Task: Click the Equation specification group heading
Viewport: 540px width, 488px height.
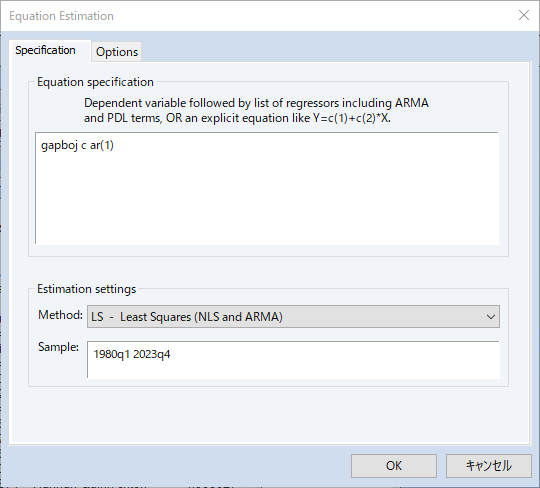Action: point(95,82)
